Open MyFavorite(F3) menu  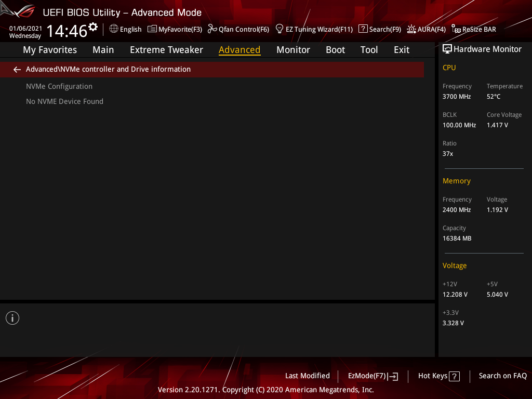click(180, 30)
